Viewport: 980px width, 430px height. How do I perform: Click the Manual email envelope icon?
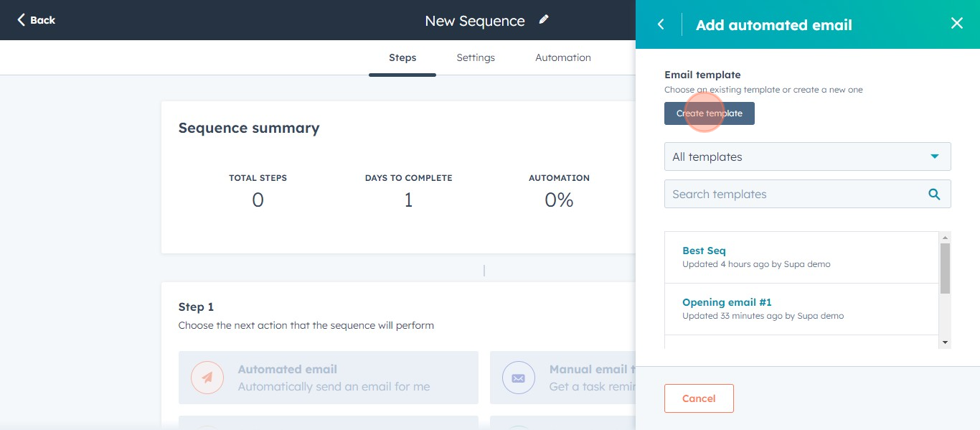pyautogui.click(x=519, y=378)
